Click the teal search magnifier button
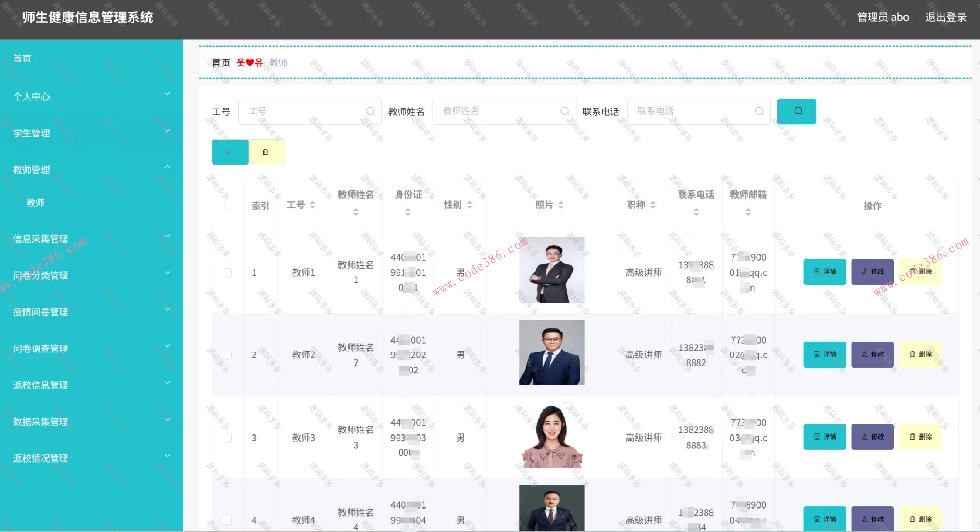 (796, 111)
